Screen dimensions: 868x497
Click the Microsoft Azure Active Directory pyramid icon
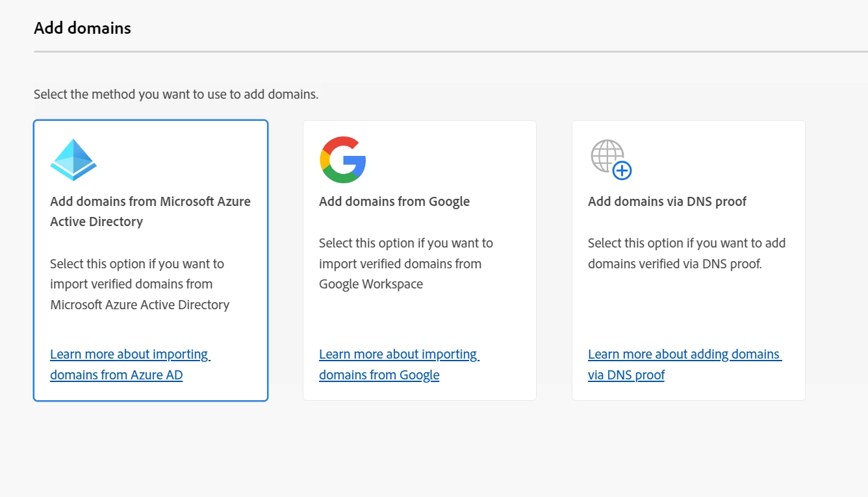pyautogui.click(x=73, y=160)
